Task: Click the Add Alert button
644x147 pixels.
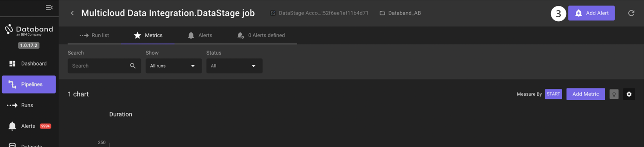Action: [591, 13]
